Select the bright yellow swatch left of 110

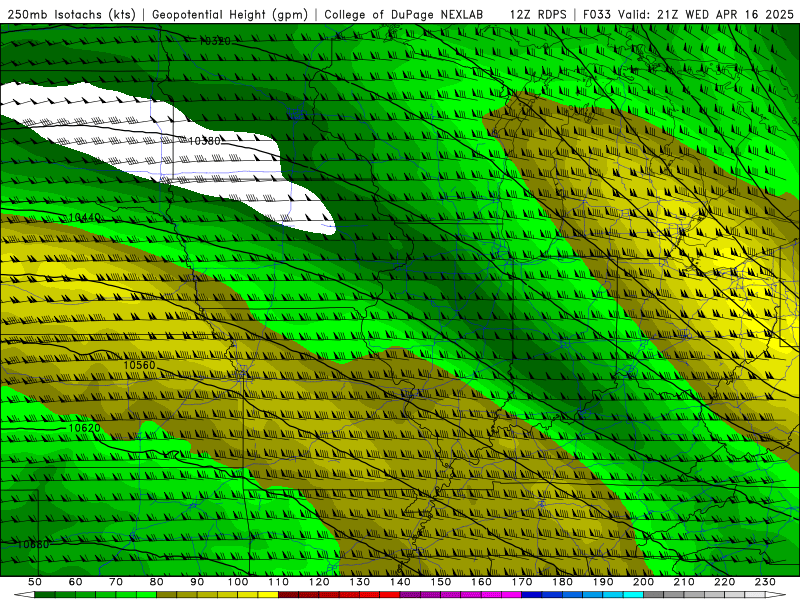[x=268, y=595]
